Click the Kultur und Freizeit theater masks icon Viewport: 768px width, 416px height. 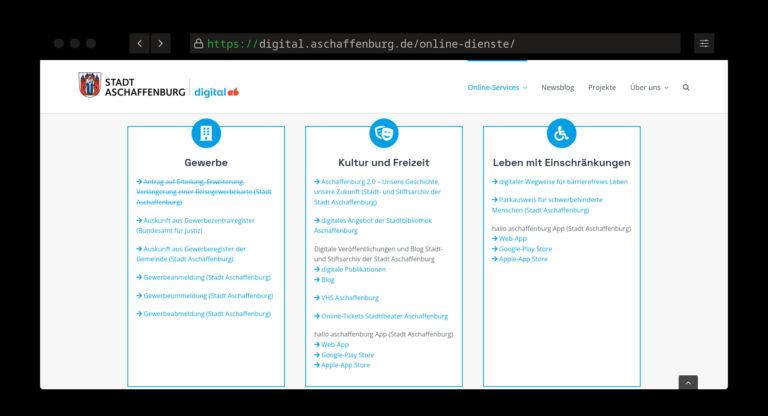click(384, 133)
